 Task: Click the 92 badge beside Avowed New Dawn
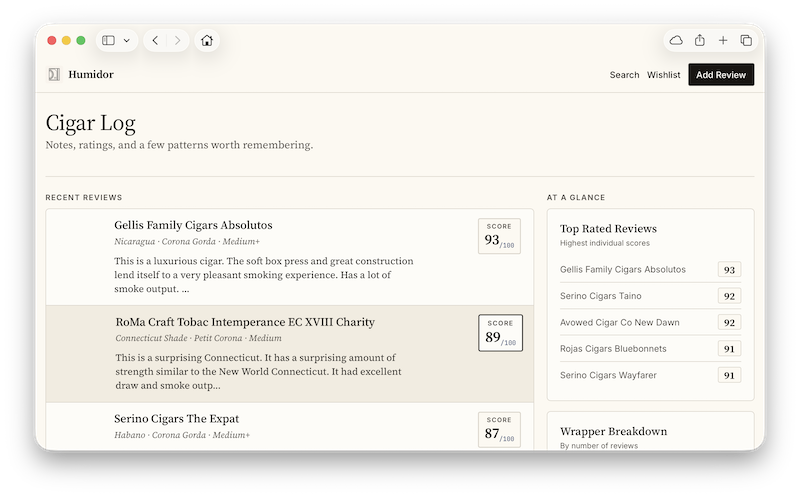click(729, 322)
